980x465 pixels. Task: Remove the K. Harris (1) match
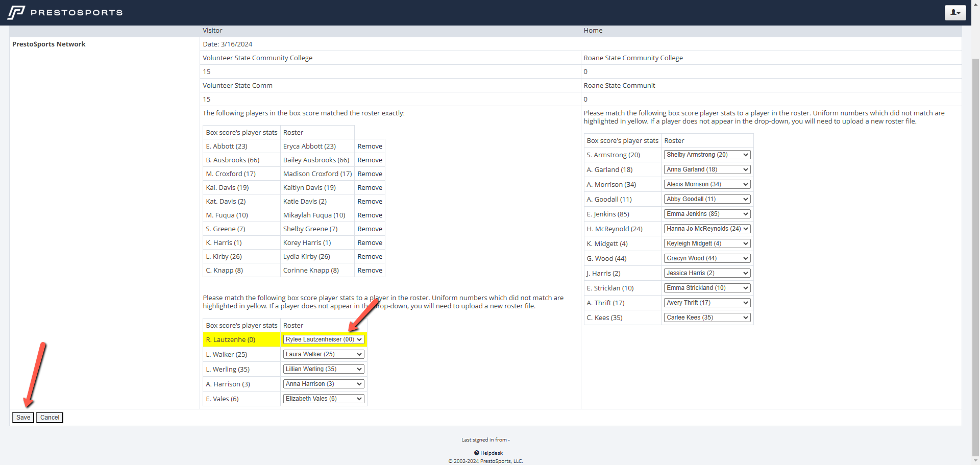pos(370,243)
